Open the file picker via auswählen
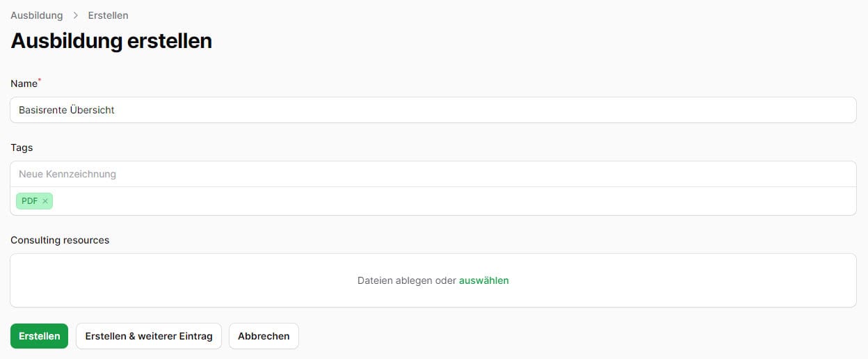This screenshot has height=359, width=868. [483, 280]
